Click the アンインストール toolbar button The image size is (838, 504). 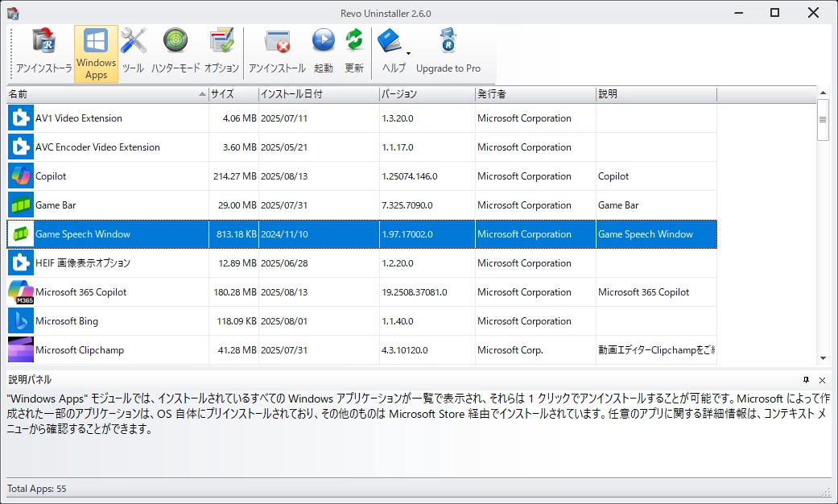277,53
